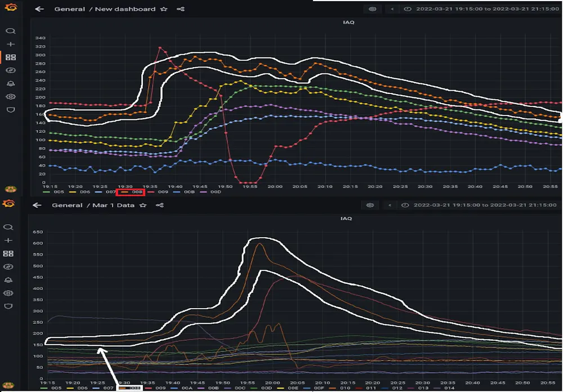Click the plus Create icon in the upper sidebar
Image resolution: width=563 pixels, height=392 pixels.
coord(11,44)
